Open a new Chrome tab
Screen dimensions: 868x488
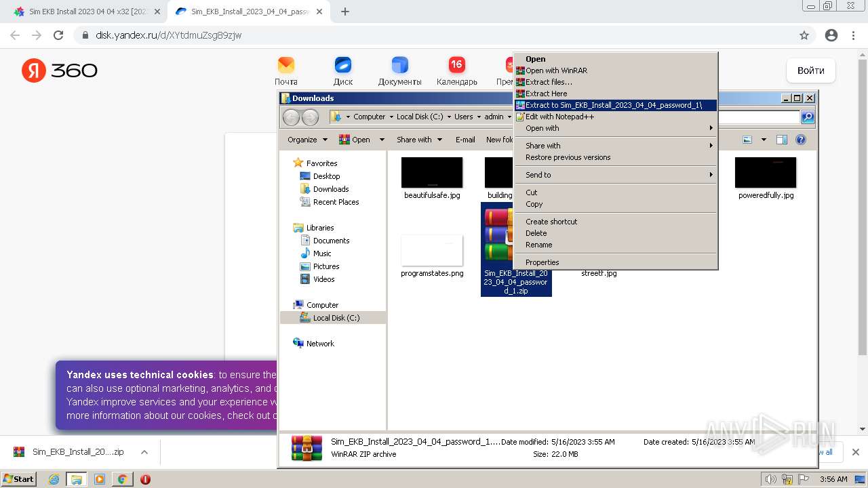(x=345, y=12)
